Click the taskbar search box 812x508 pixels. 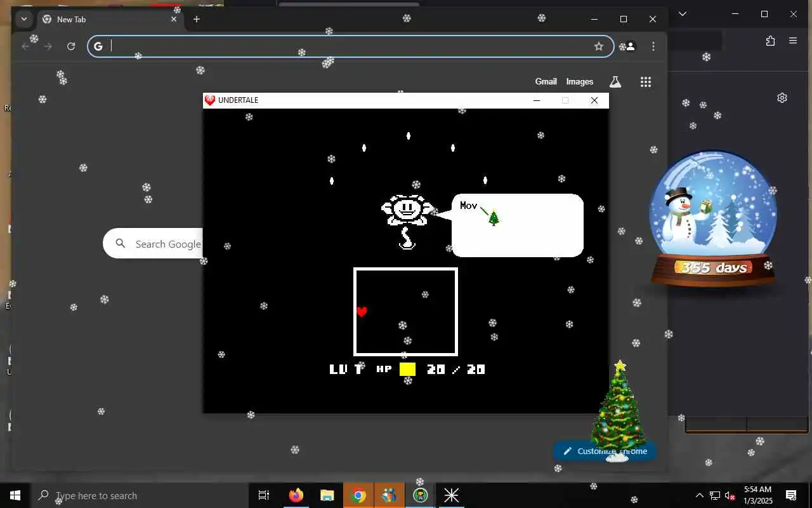(140, 495)
